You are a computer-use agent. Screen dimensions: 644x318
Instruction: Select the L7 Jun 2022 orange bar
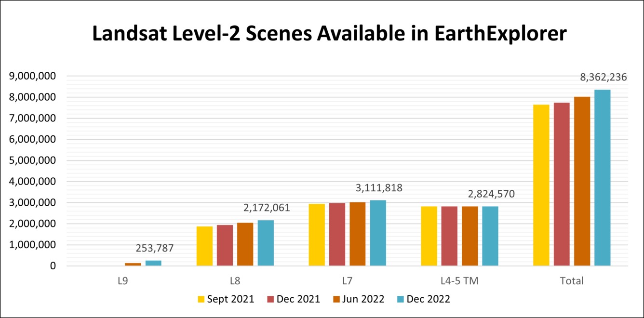pos(358,234)
